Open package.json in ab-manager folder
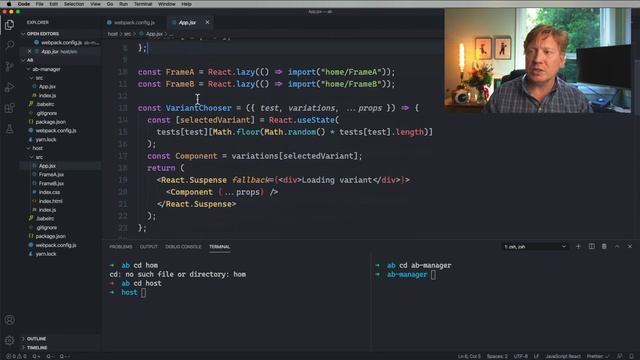 tap(51, 122)
